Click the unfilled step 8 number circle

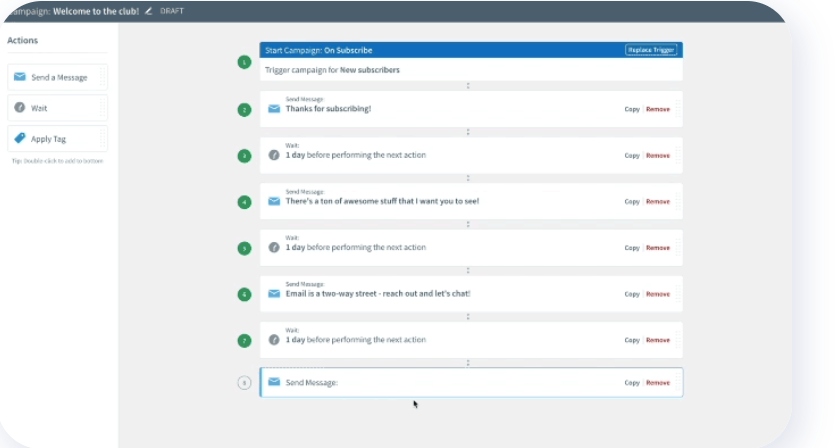[x=244, y=382]
